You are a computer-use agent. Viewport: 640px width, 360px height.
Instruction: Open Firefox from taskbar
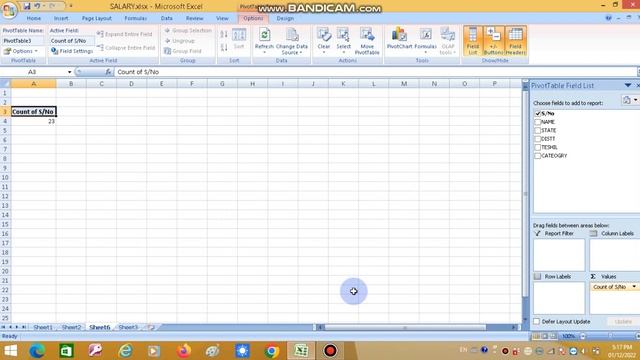(x=184, y=351)
